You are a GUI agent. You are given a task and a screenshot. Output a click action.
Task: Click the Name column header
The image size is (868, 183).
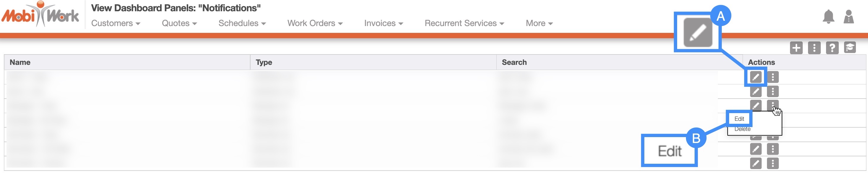(20, 62)
